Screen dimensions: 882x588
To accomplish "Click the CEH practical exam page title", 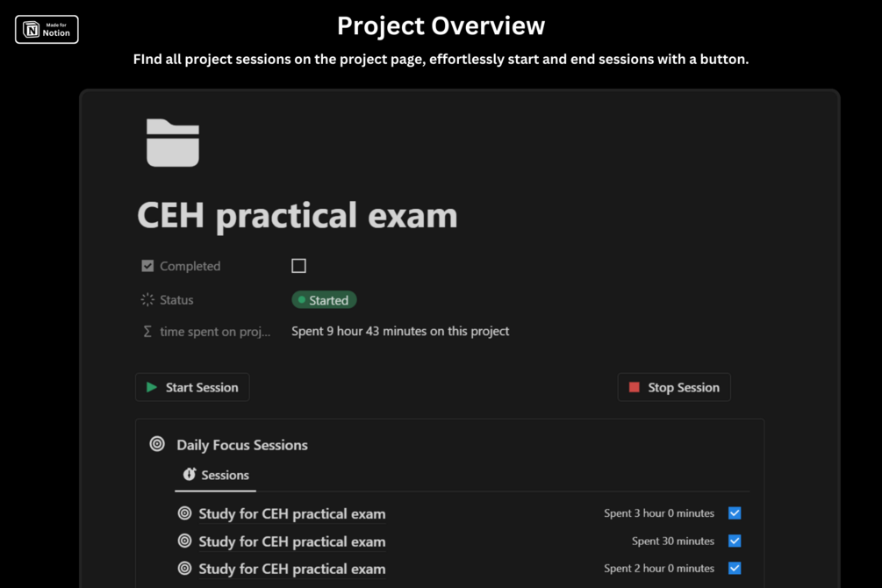I will [x=298, y=215].
